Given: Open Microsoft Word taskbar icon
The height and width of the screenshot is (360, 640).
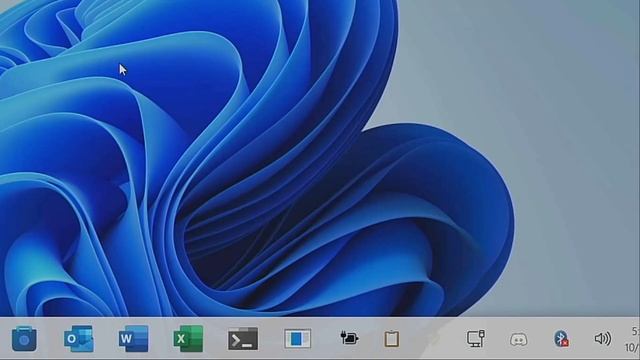Looking at the screenshot, I should coord(133,338).
